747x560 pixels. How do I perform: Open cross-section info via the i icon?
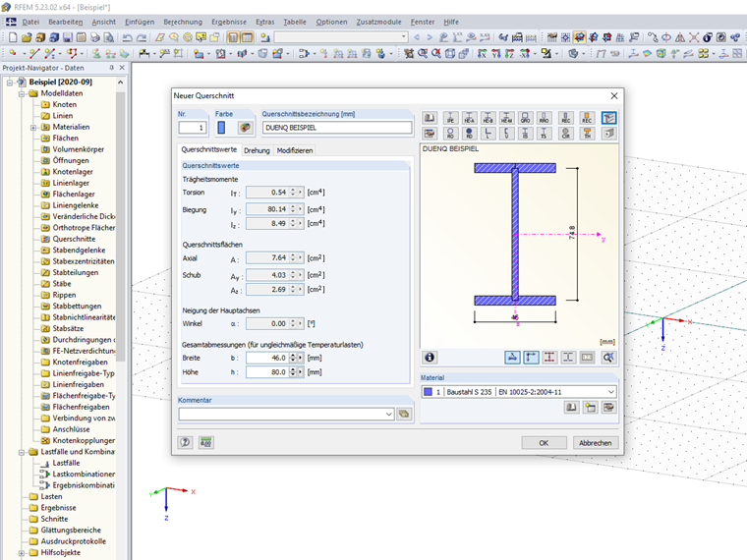pyautogui.click(x=430, y=358)
